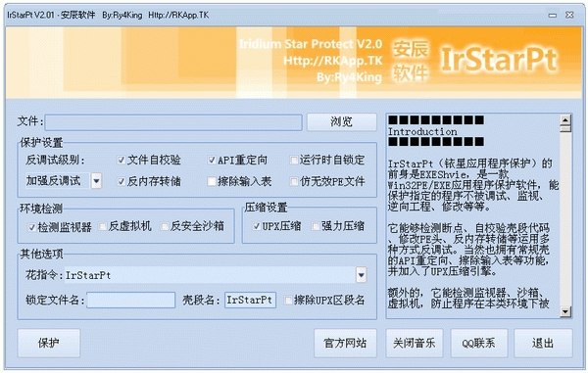Click the 浏览 browse button
Image resolution: width=588 pixels, height=373 pixels.
[342, 122]
